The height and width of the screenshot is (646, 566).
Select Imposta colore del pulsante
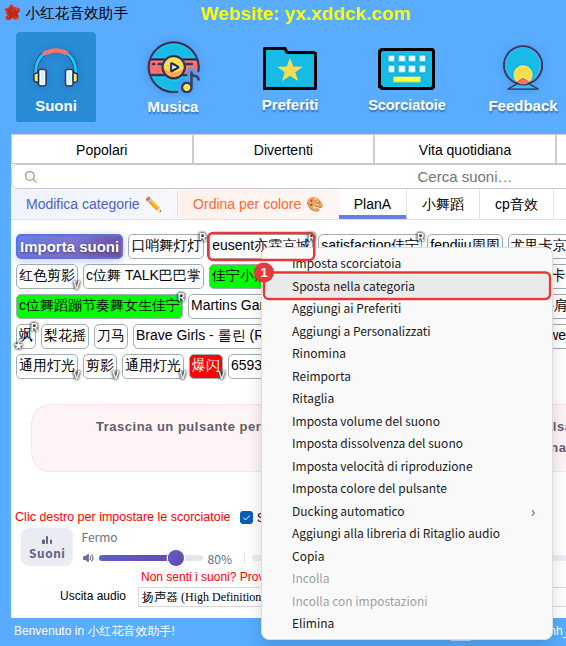pyautogui.click(x=407, y=489)
